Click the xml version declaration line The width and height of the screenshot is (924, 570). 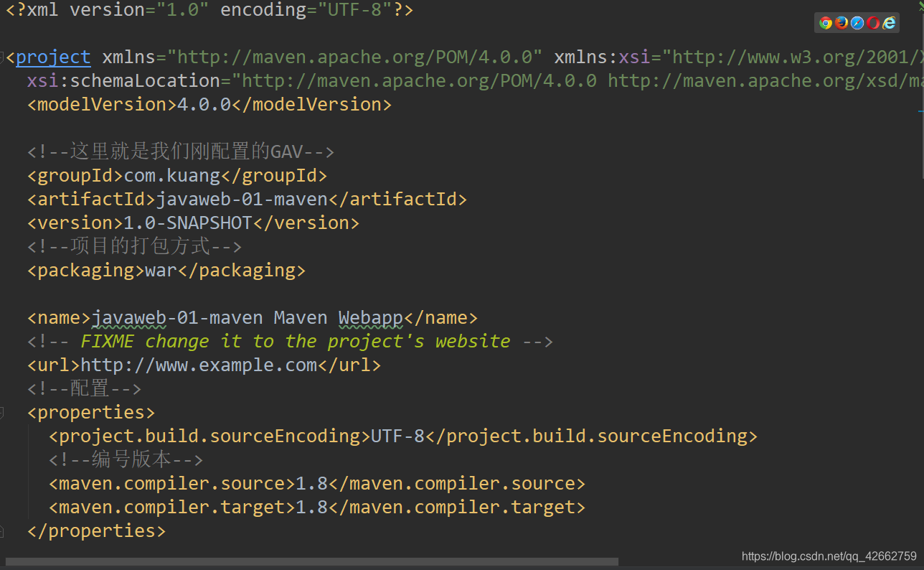(209, 11)
